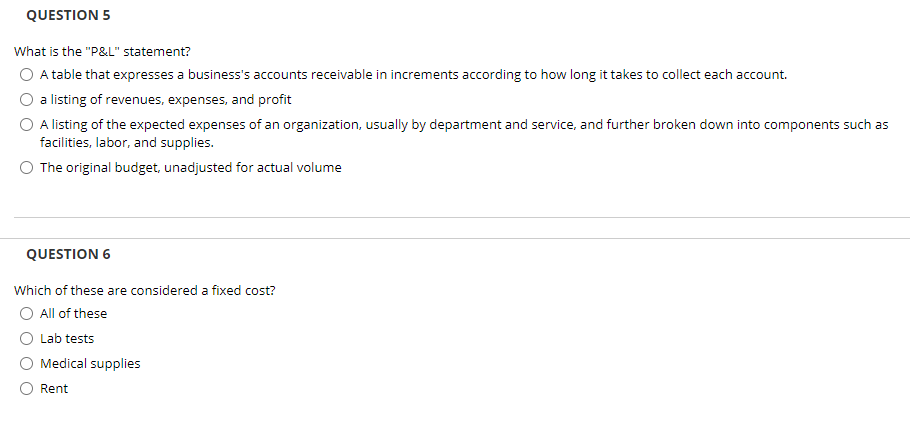Select the 'Medical supplies' radio button
The height and width of the screenshot is (425, 910).
tap(27, 363)
